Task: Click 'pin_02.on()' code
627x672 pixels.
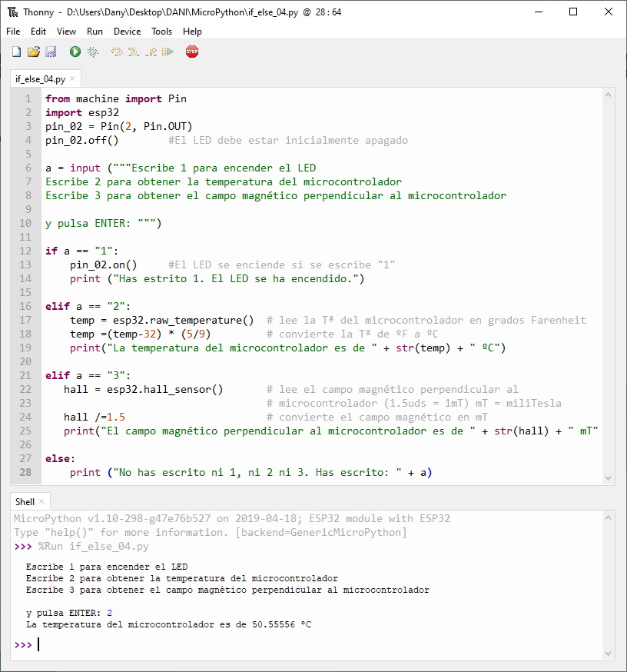Action: 103,264
